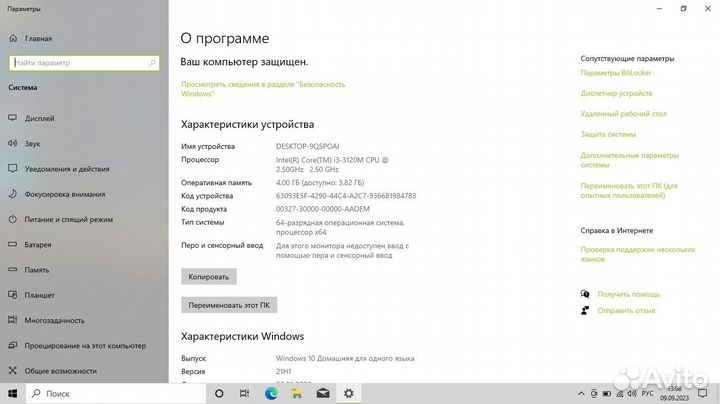Open the Память storage icon

pyautogui.click(x=13, y=269)
